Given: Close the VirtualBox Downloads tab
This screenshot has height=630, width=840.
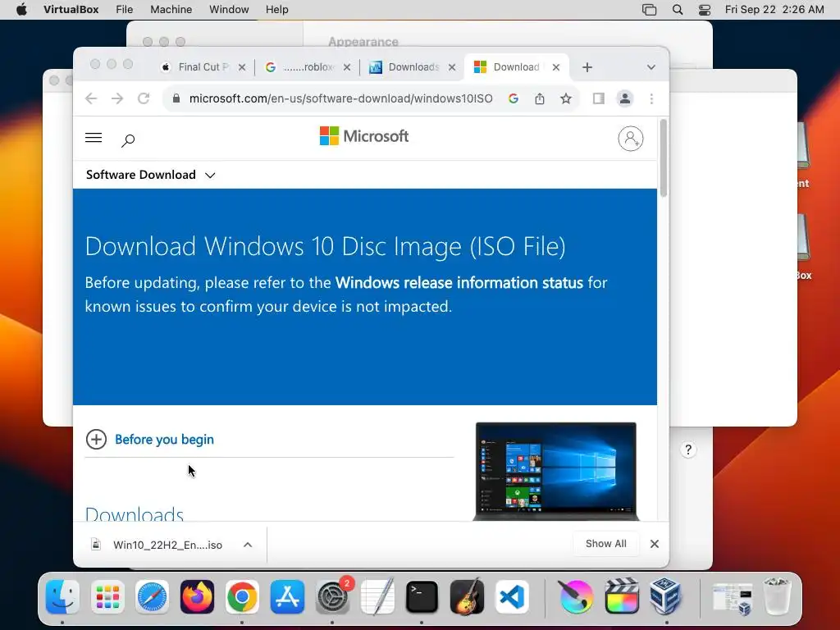Looking at the screenshot, I should [452, 67].
